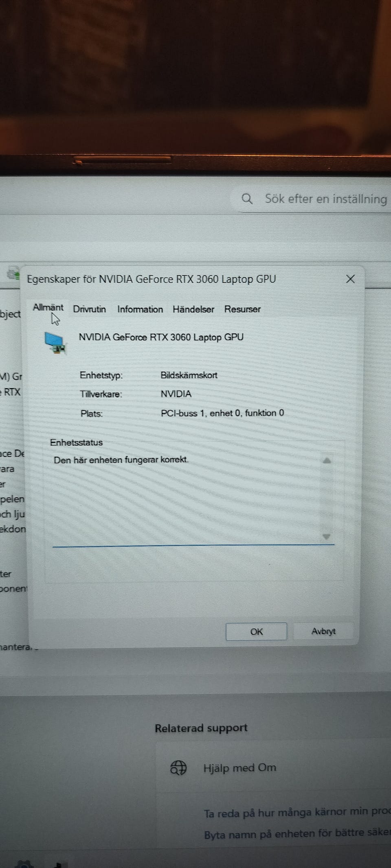The width and height of the screenshot is (391, 868).
Task: Click the scroll-up arrow in Enhetsstatus box
Action: tap(327, 461)
